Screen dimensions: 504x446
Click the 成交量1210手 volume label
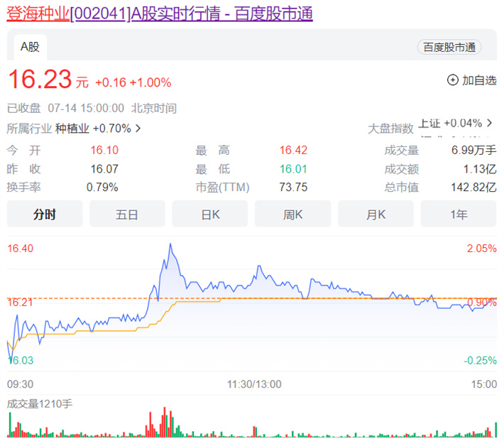[40, 403]
